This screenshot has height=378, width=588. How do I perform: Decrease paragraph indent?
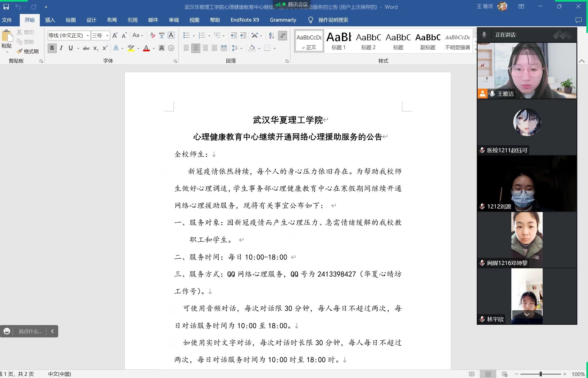[x=234, y=35]
